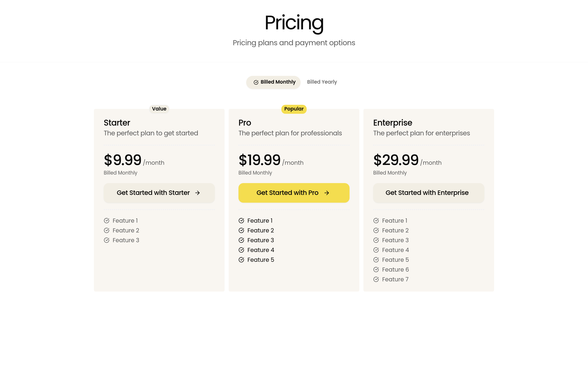The width and height of the screenshot is (588, 367).
Task: Select the Billed Monthly option
Action: click(274, 82)
